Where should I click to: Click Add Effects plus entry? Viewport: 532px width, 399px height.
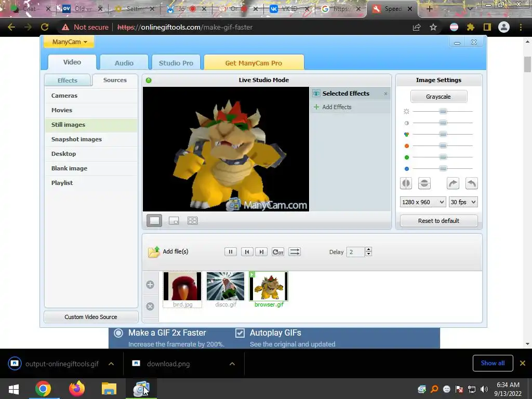click(x=332, y=107)
